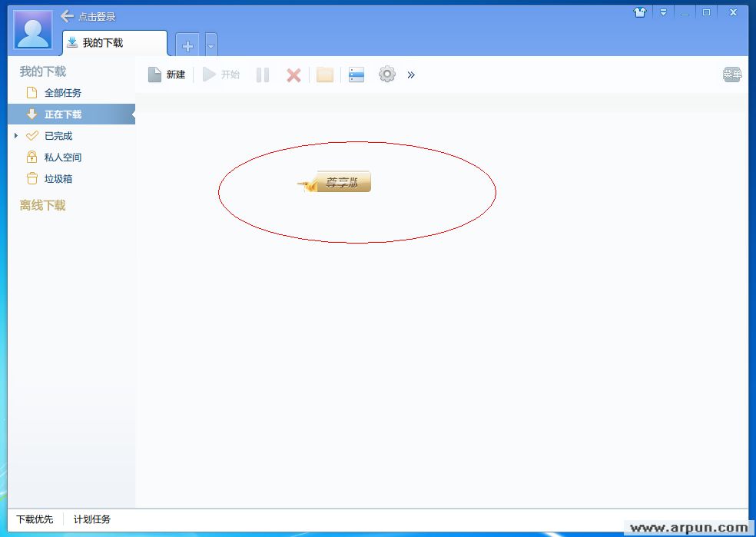Add a new tab with plus button
The image size is (756, 537).
click(x=187, y=45)
